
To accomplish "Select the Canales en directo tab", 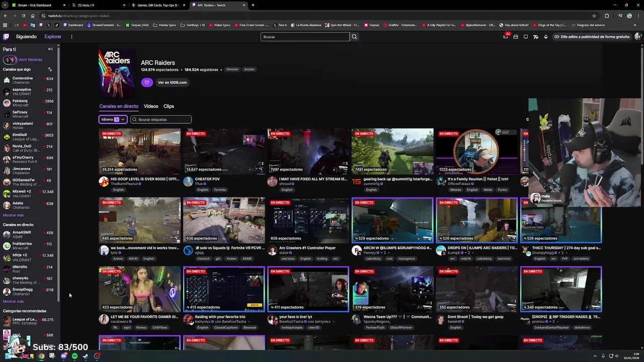I will (x=119, y=107).
